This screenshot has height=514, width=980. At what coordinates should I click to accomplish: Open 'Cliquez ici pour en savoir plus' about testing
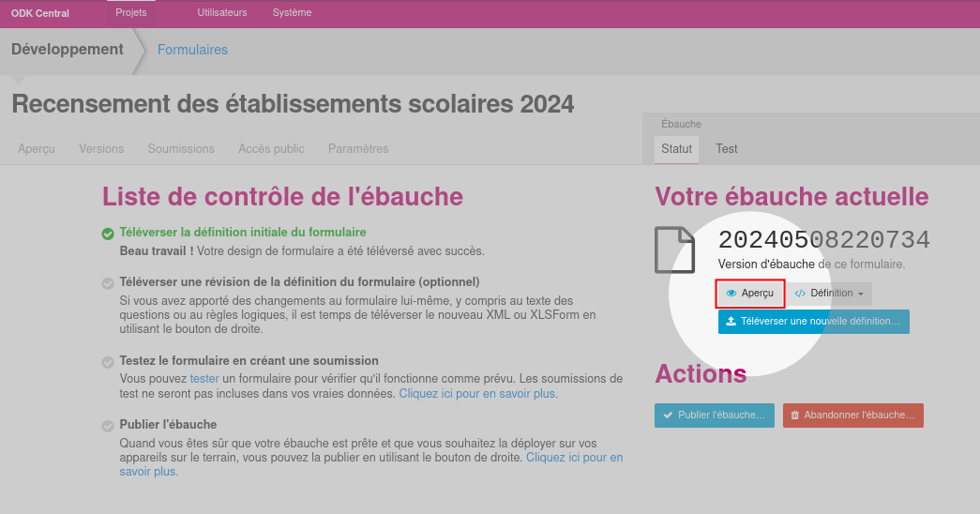pyautogui.click(x=478, y=393)
